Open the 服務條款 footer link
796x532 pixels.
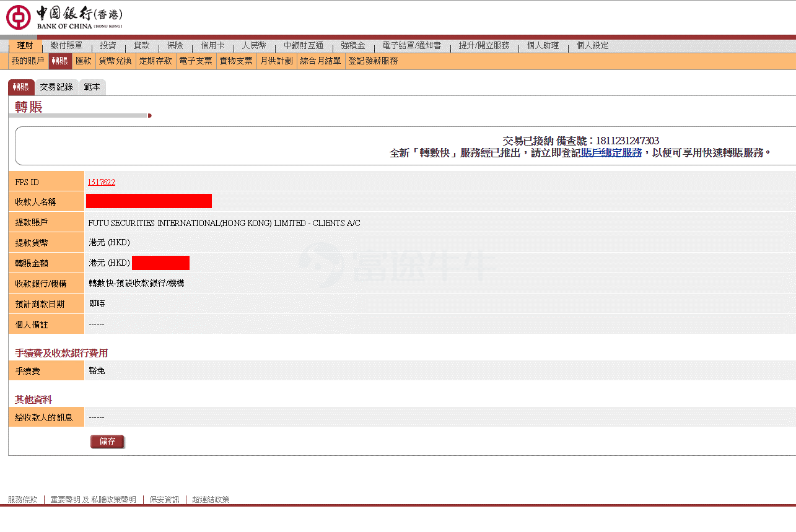point(23,499)
